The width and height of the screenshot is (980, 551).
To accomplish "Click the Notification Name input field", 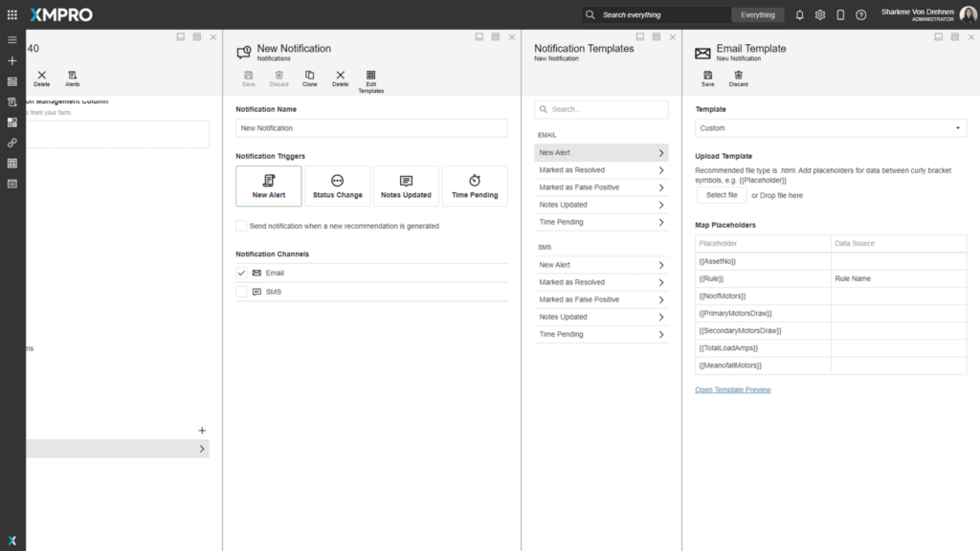I will pos(371,128).
